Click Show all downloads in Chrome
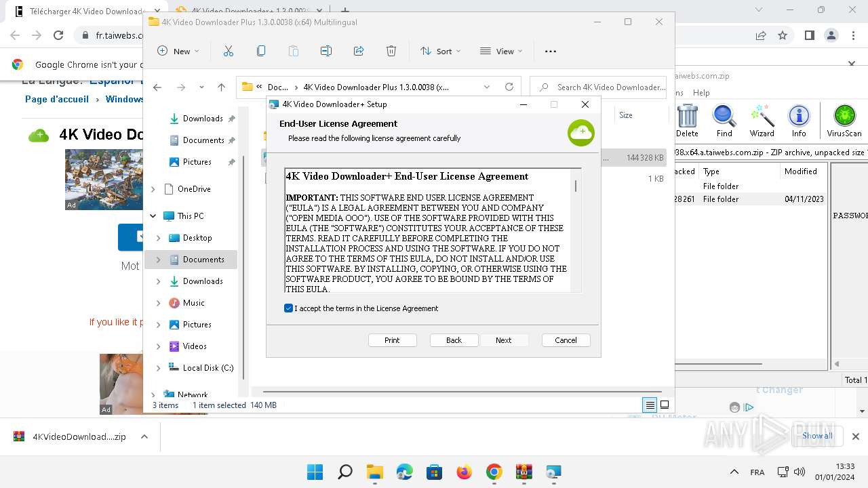 [x=817, y=436]
